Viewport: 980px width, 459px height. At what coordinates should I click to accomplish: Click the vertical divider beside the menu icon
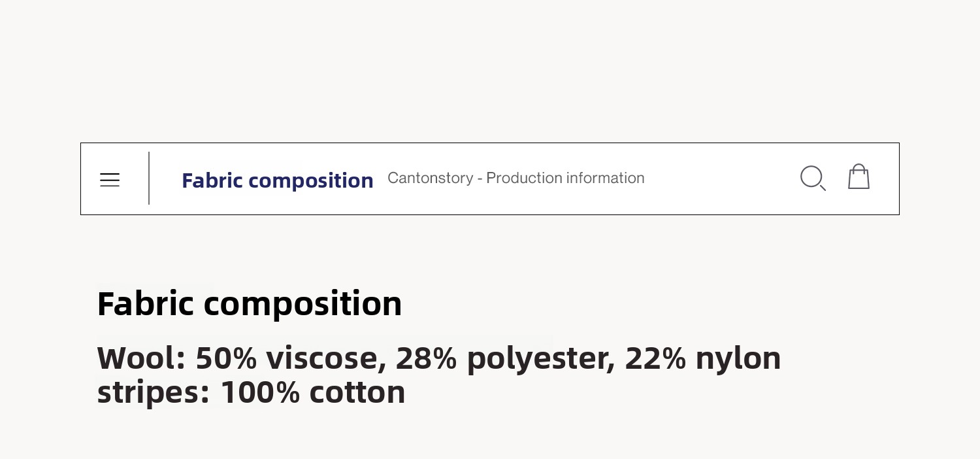point(149,178)
